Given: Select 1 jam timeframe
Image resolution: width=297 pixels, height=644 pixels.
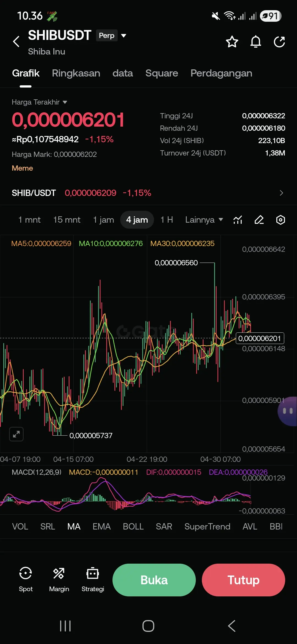Looking at the screenshot, I should click(104, 220).
